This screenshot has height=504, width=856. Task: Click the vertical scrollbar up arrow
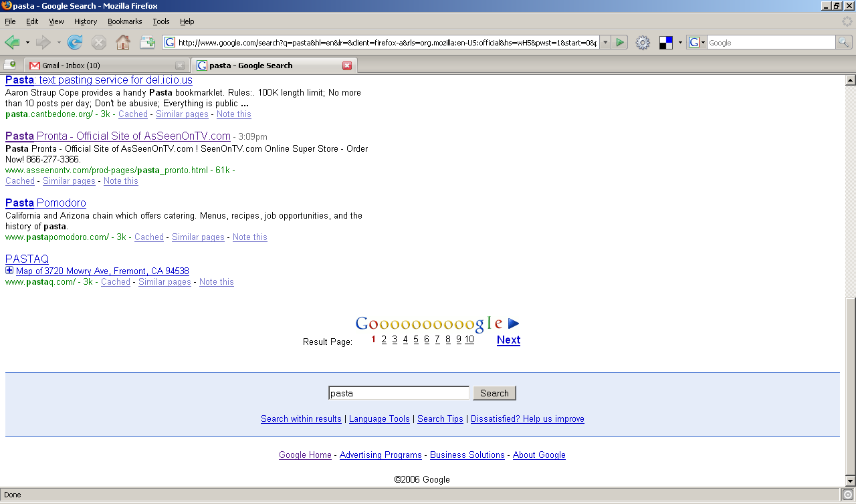851,80
